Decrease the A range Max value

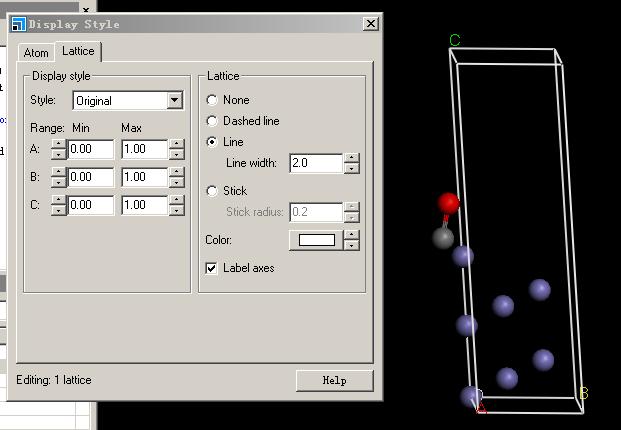(x=176, y=154)
